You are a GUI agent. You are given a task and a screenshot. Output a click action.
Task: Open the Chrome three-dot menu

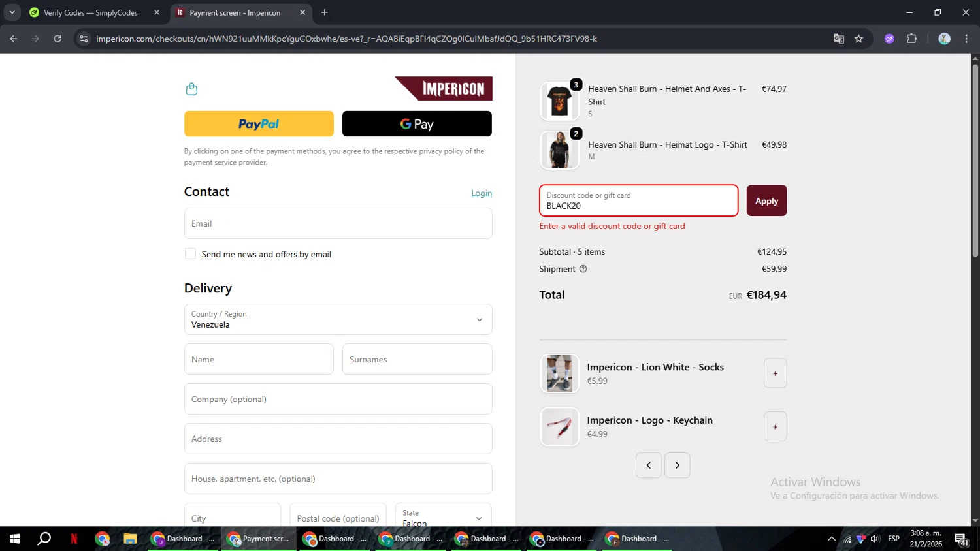(x=966, y=39)
